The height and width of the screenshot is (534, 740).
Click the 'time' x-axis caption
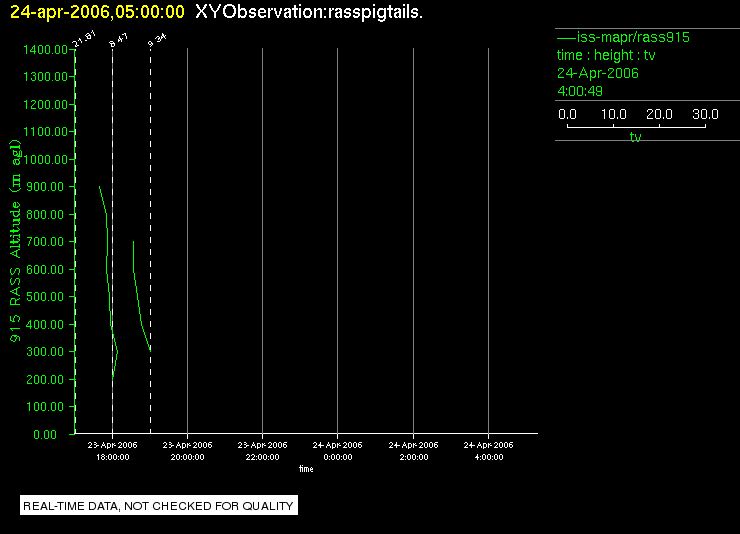(306, 469)
